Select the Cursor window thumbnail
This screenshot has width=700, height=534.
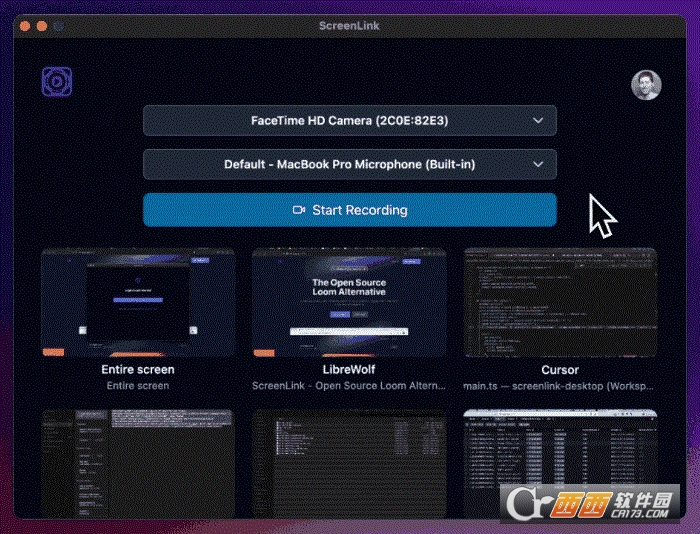560,303
